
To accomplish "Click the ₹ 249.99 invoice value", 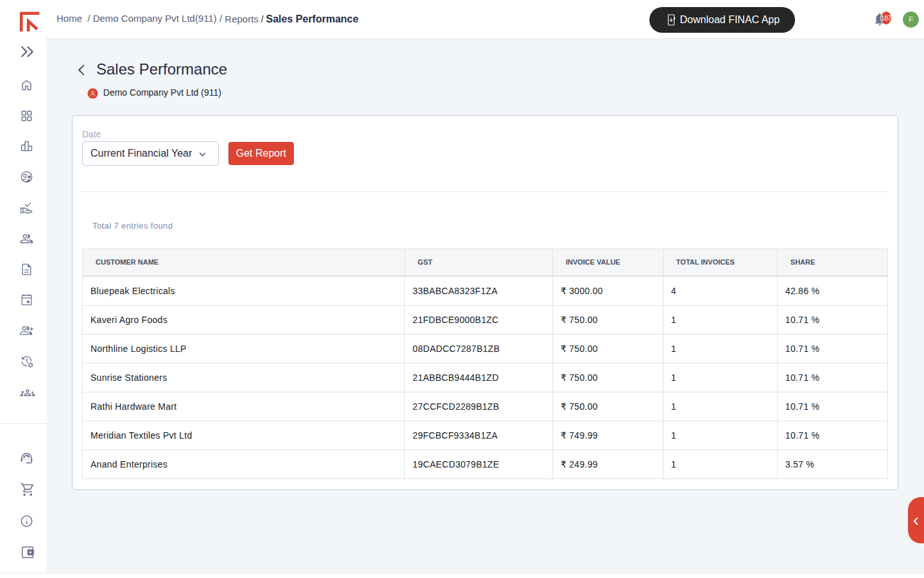I will click(x=579, y=464).
